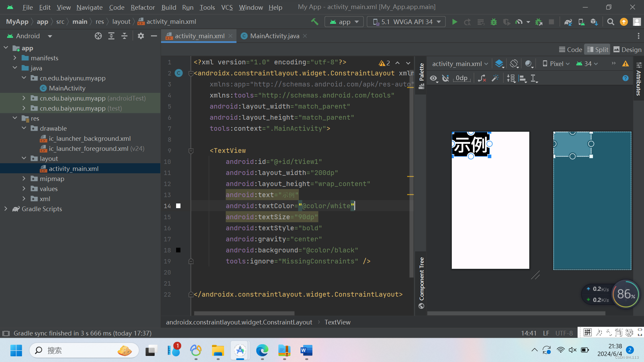Switch to Design view mode
This screenshot has height=362, width=644.
coord(627,50)
